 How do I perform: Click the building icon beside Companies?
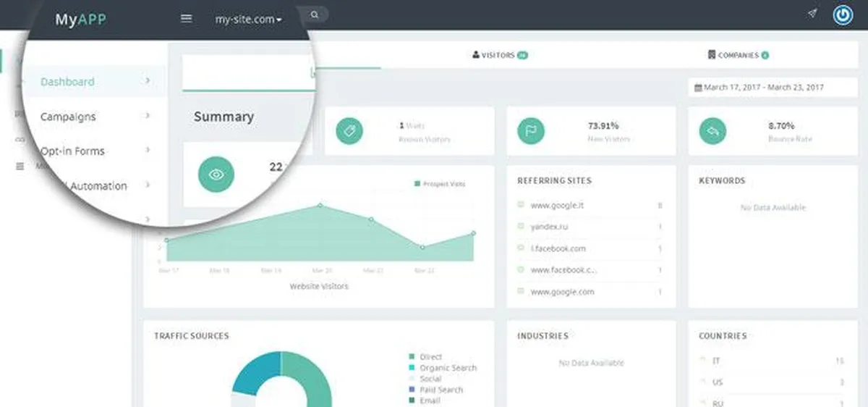click(x=712, y=55)
